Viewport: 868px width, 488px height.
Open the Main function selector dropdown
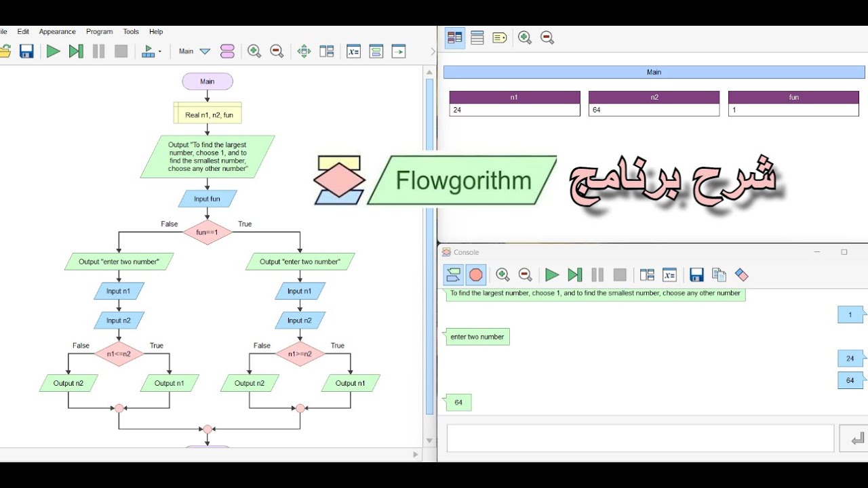pyautogui.click(x=195, y=51)
